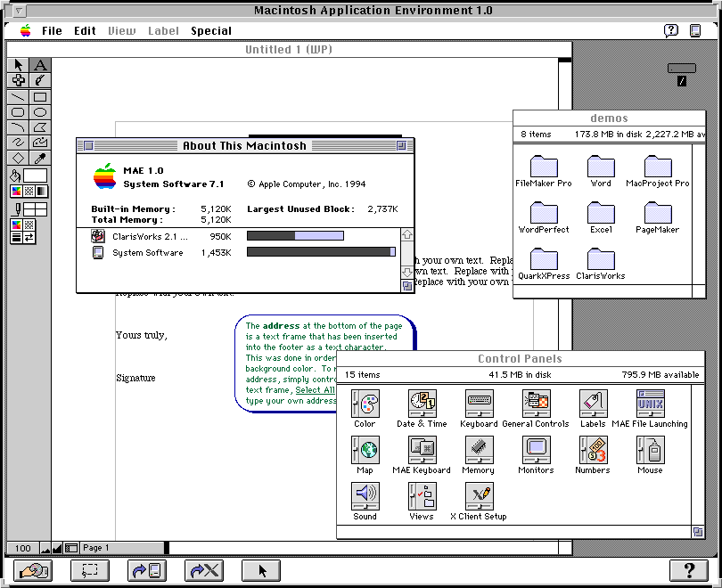Click the MAE arrow-to-Macintosh button

[147, 570]
